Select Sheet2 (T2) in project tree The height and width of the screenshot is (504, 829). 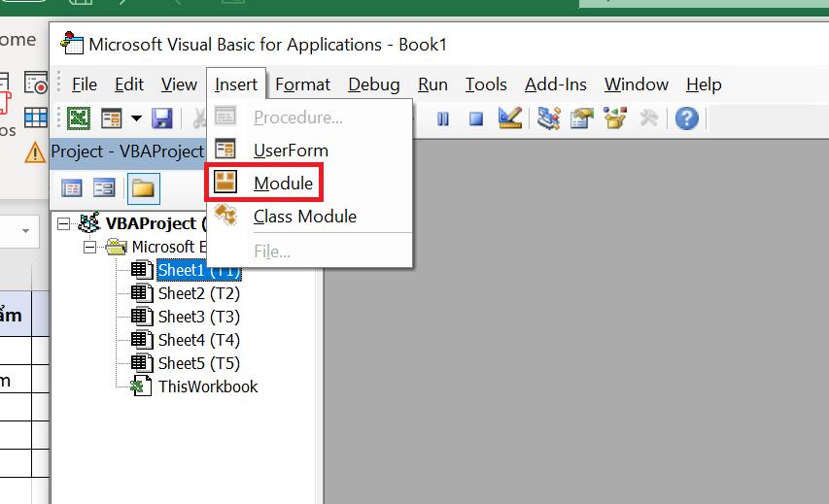[199, 293]
